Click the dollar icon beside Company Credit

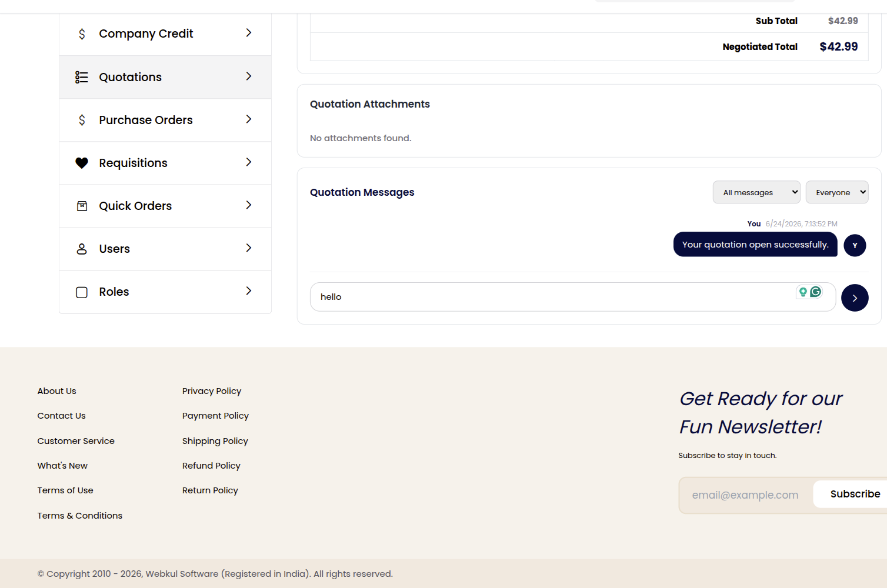click(x=82, y=34)
